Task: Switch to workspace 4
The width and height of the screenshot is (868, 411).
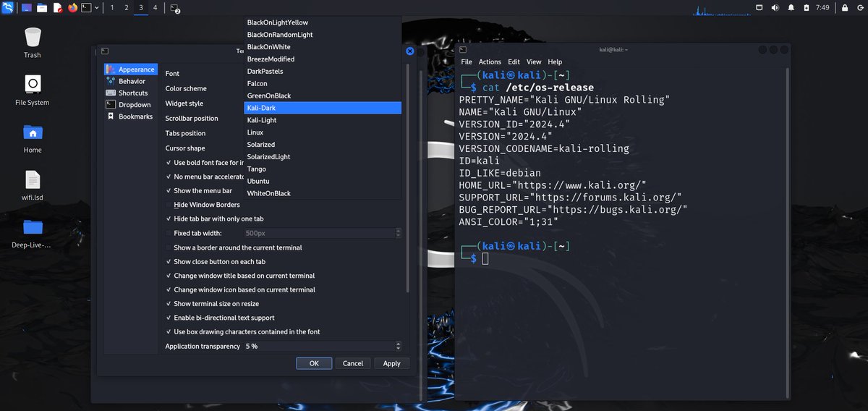Action: (155, 7)
